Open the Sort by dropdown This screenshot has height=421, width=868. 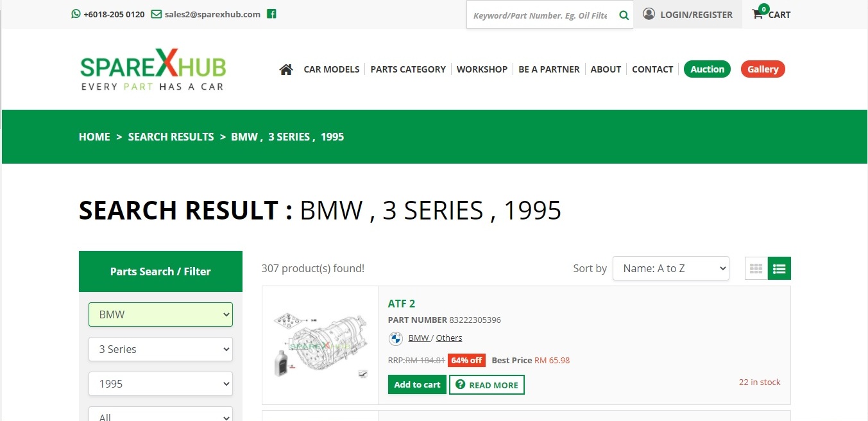[670, 268]
